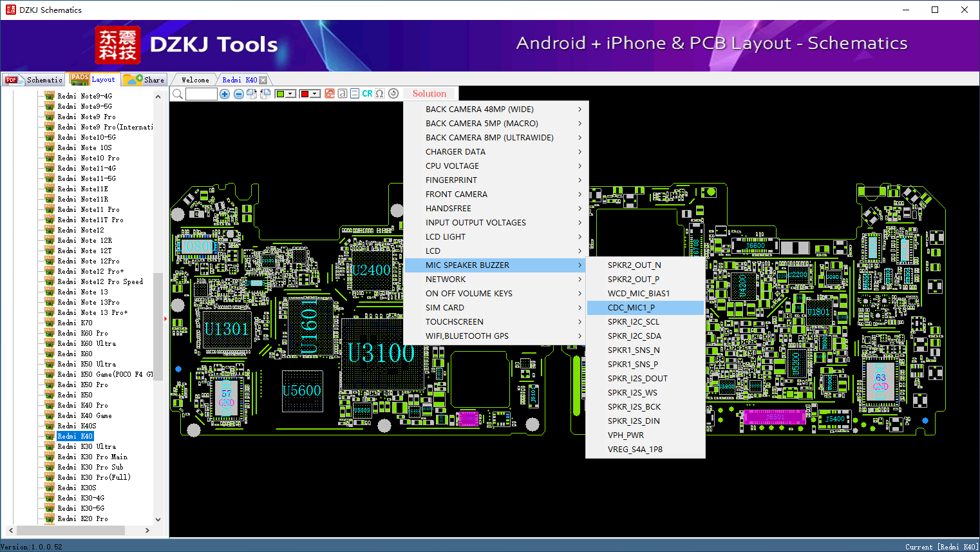This screenshot has width=980, height=552.
Task: Click the magnifier search icon
Action: point(178,94)
